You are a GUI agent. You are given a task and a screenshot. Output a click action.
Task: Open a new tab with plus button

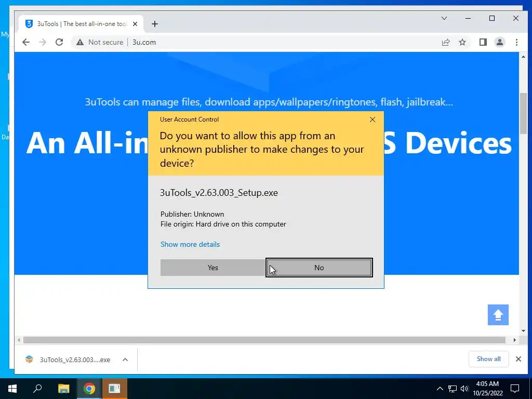155,24
